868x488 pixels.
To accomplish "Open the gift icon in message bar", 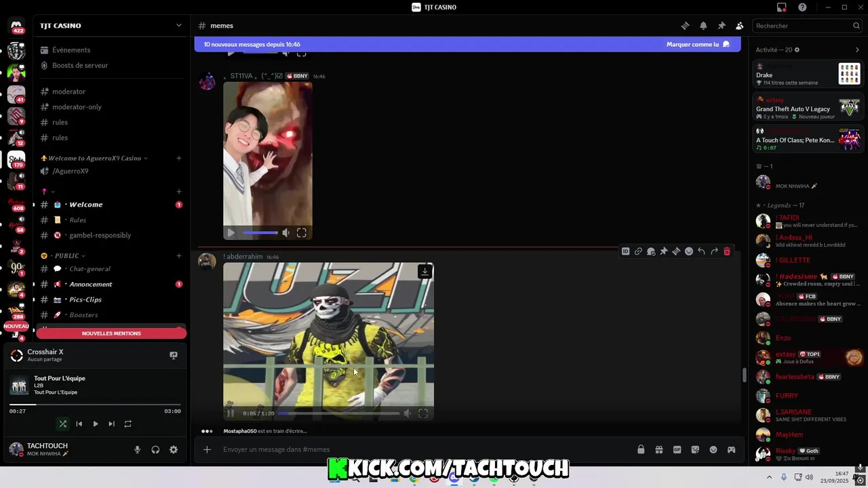I will 658,449.
